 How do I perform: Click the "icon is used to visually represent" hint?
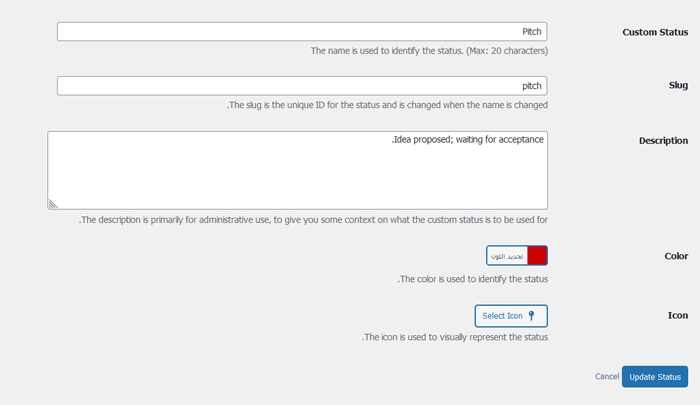(x=454, y=337)
